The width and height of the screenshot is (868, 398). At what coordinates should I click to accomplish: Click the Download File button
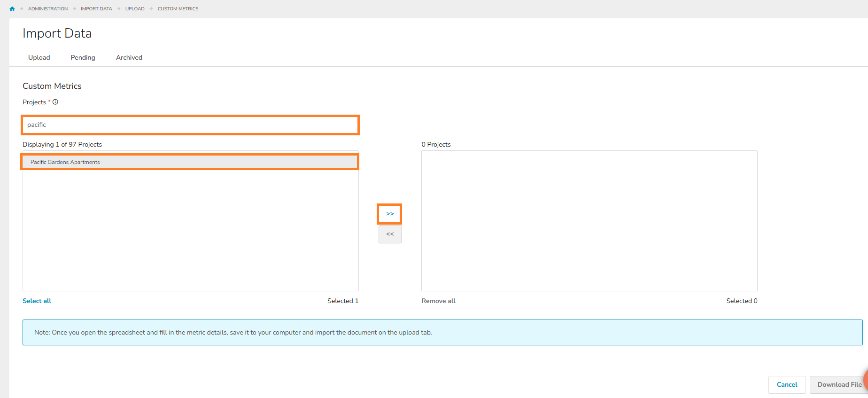tap(838, 384)
